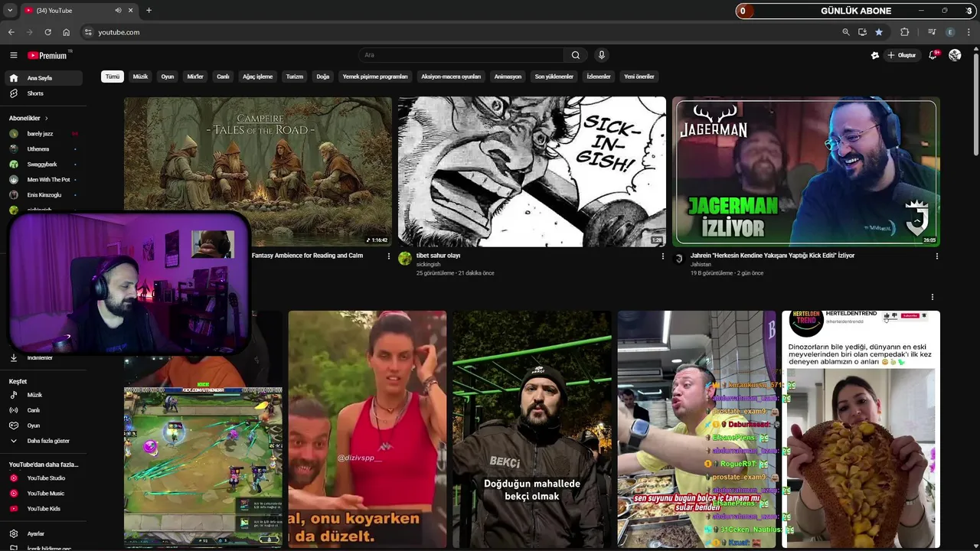
Task: Open the YouTube hamburger guide menu
Action: click(x=13, y=55)
